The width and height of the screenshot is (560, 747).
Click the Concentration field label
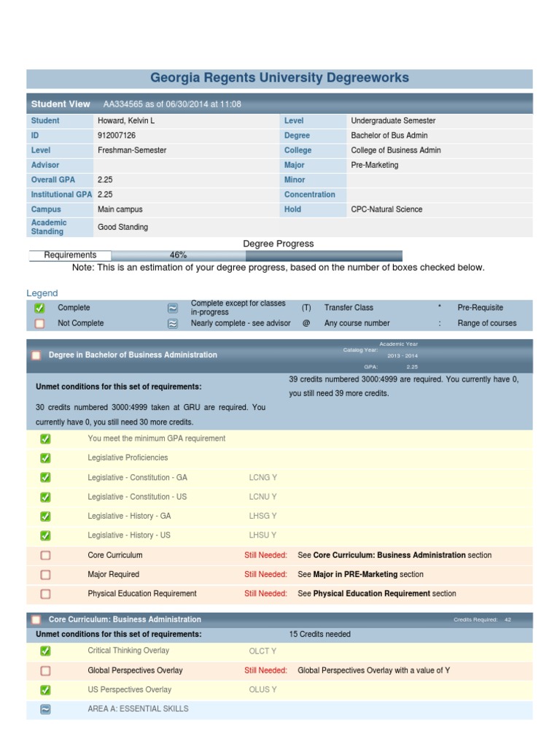click(x=309, y=194)
